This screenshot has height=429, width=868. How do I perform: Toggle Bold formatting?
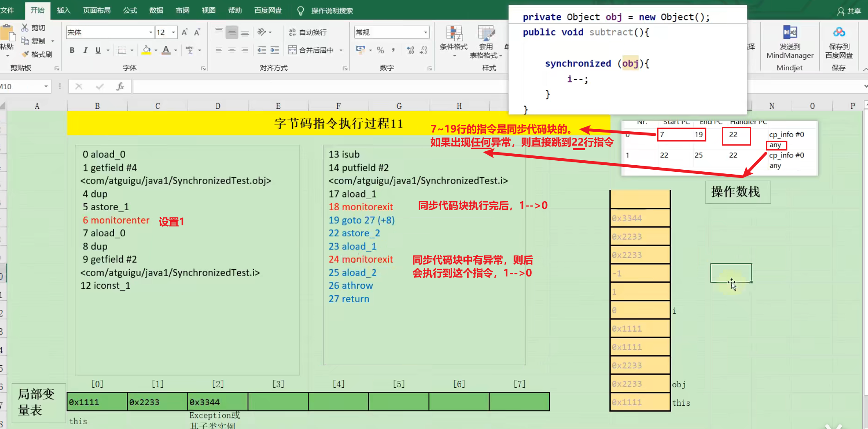(72, 50)
